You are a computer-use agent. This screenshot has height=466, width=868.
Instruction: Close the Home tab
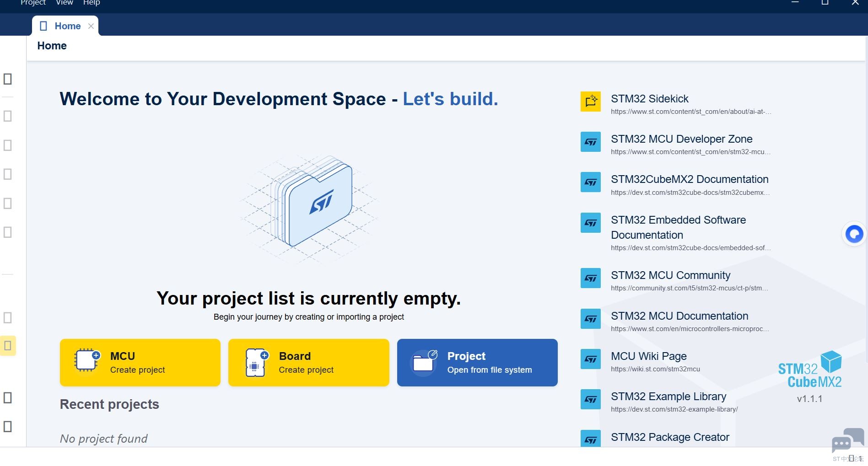pos(91,26)
